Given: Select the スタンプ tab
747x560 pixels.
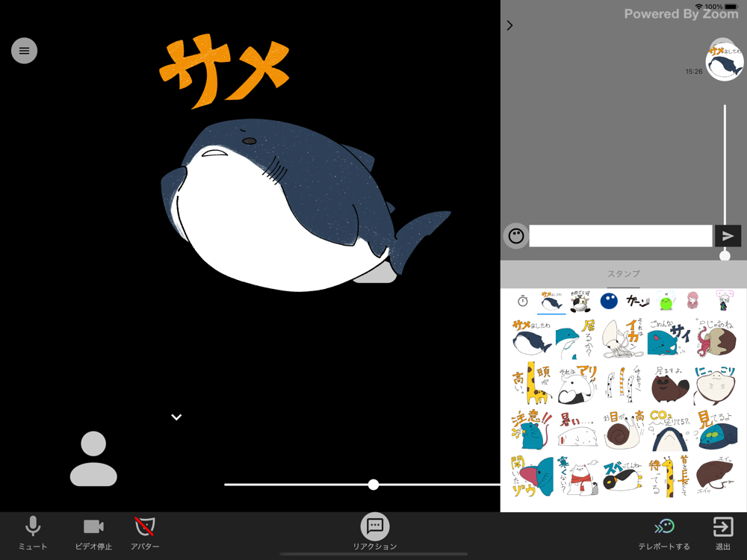Looking at the screenshot, I should click(623, 274).
